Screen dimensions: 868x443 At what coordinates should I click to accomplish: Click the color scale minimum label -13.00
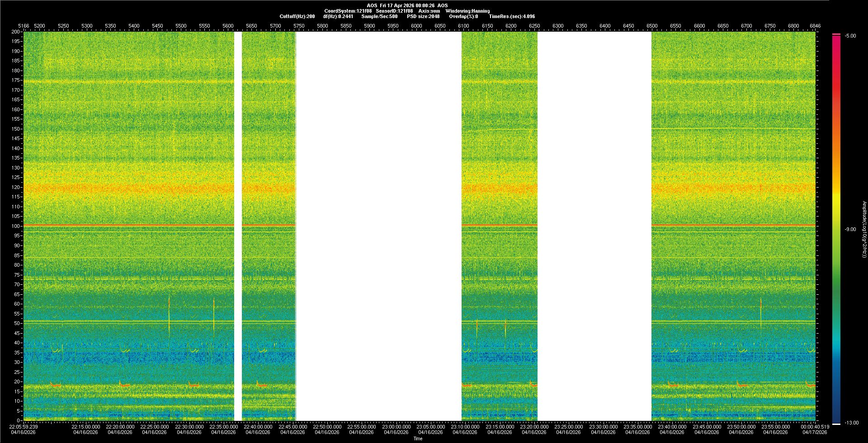[852, 423]
